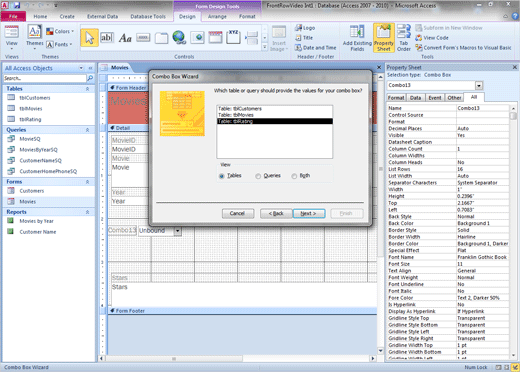Switch to the Arrange ribbon tab

pos(217,16)
